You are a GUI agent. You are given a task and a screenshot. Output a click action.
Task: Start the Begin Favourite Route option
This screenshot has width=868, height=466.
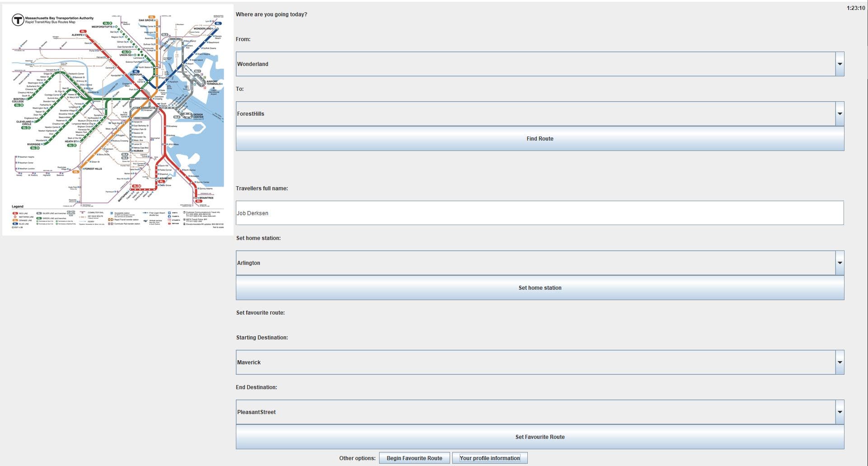coord(414,458)
